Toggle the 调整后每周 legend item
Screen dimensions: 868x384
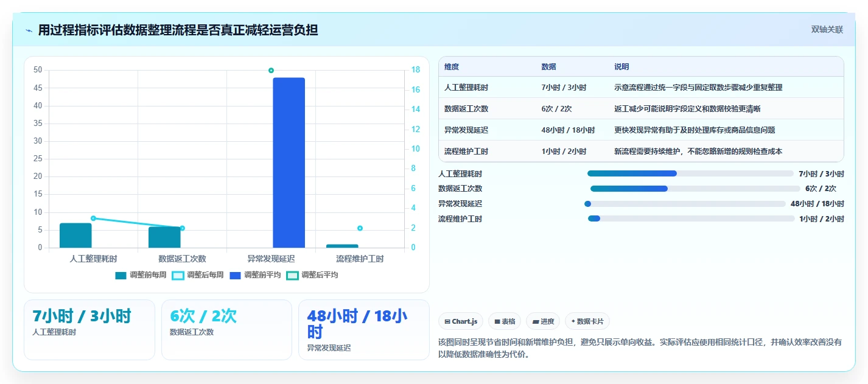(198, 275)
